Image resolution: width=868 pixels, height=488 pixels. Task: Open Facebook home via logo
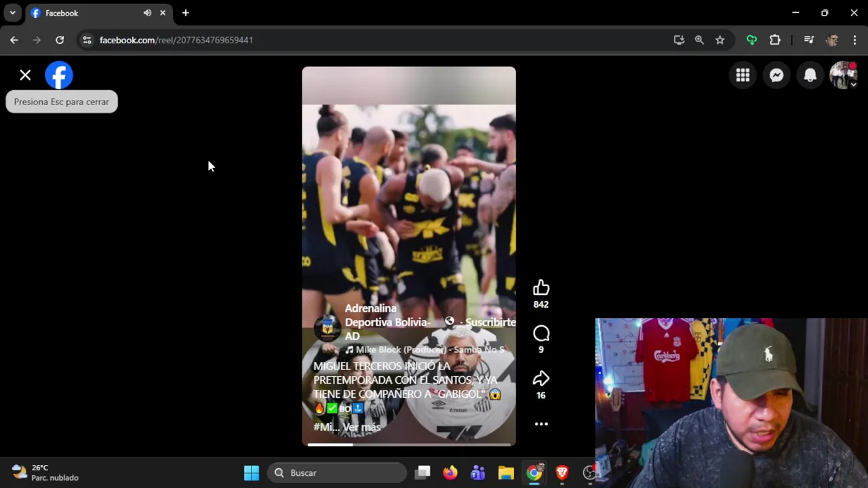click(59, 75)
